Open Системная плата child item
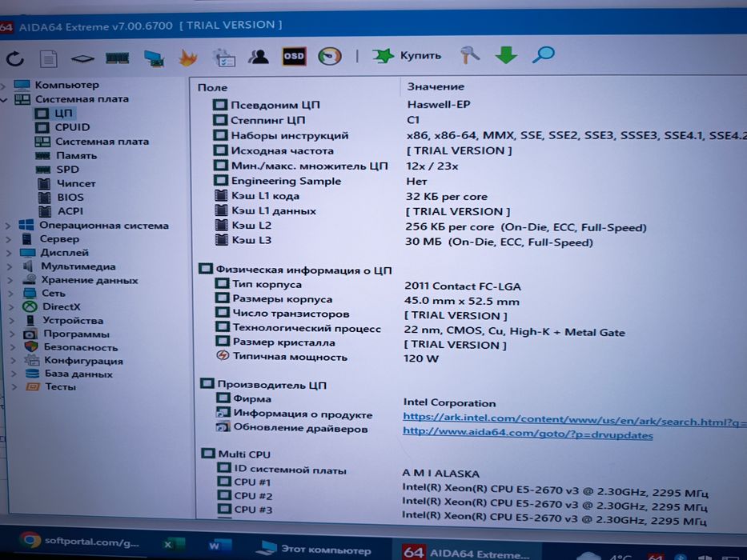 click(x=102, y=142)
